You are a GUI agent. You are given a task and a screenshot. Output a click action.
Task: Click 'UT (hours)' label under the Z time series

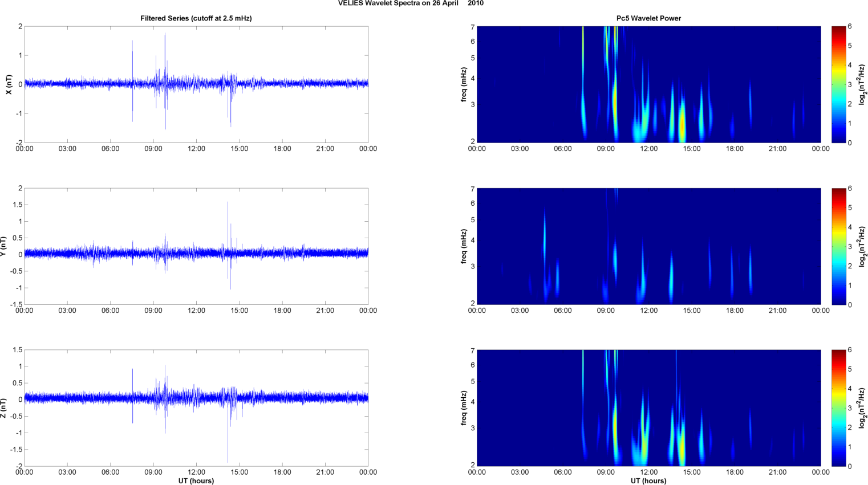pyautogui.click(x=196, y=481)
